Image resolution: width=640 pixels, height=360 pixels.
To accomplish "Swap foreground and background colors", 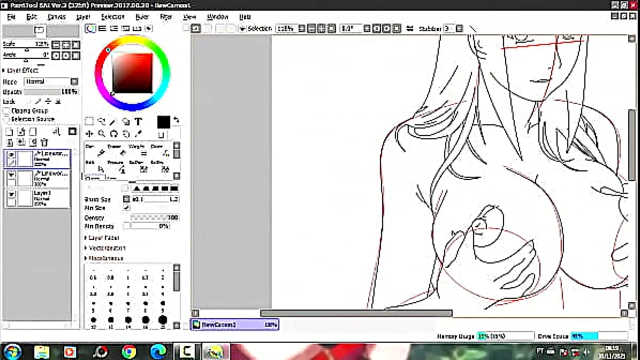I will [176, 120].
